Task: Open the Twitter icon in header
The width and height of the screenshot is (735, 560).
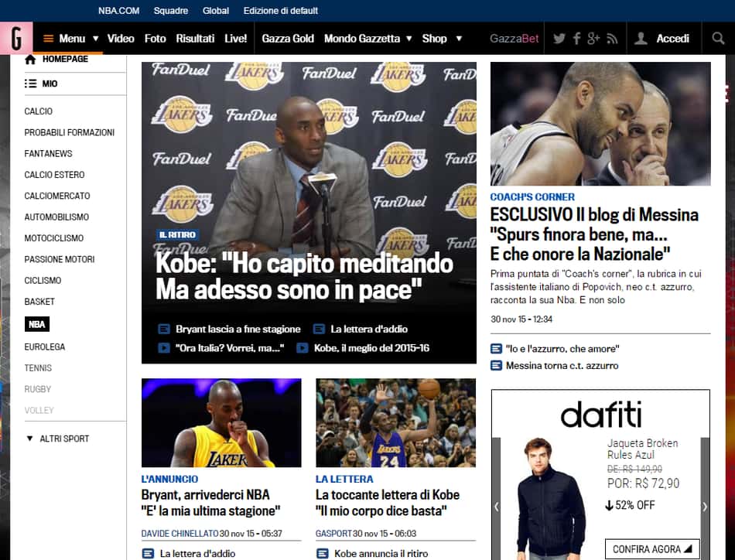Action: (559, 39)
